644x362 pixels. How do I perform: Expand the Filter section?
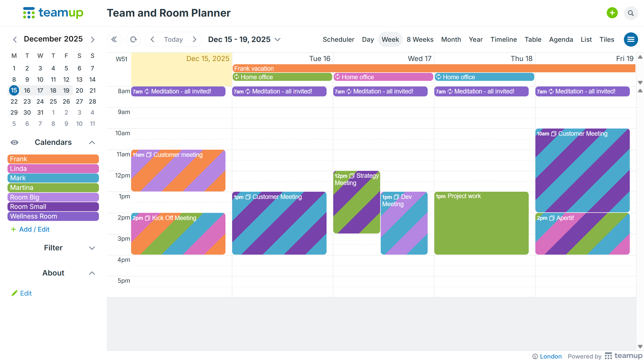(92, 248)
